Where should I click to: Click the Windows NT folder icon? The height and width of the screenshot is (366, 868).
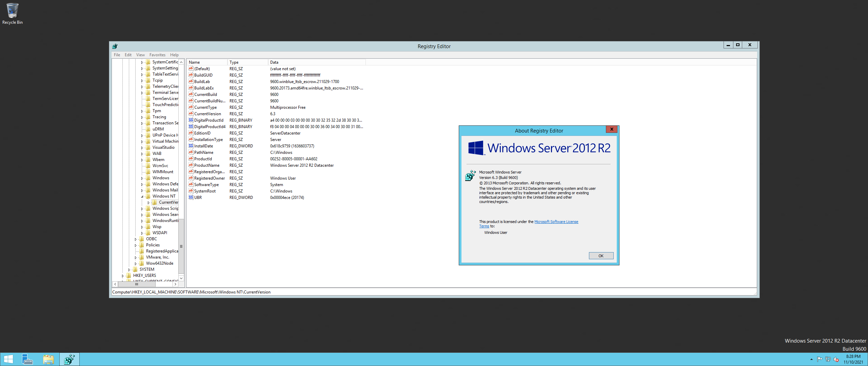tap(148, 196)
